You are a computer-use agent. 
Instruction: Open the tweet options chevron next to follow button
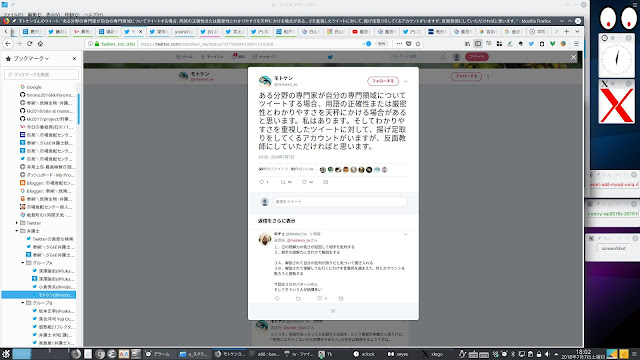(x=406, y=81)
